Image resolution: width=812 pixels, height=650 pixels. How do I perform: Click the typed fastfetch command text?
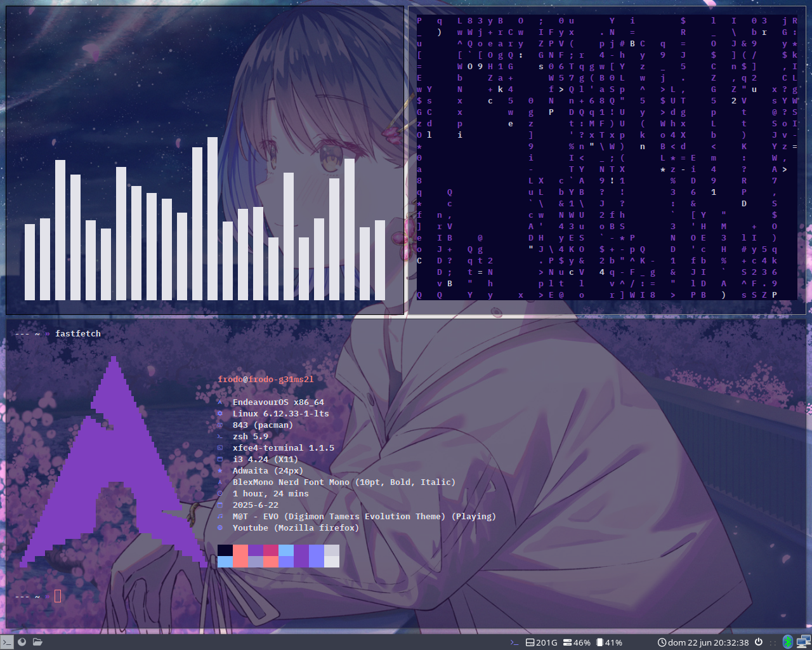[x=78, y=334]
